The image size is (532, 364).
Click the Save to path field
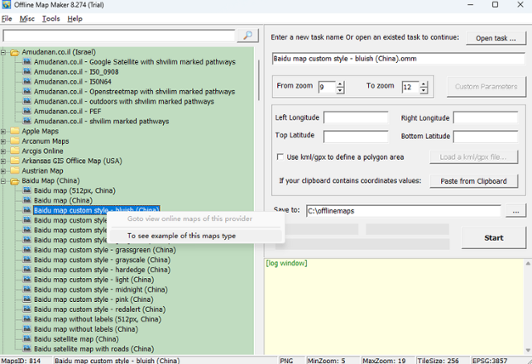coord(403,211)
